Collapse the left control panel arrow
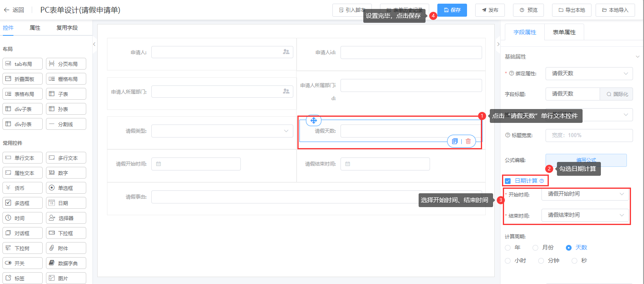 (x=94, y=44)
